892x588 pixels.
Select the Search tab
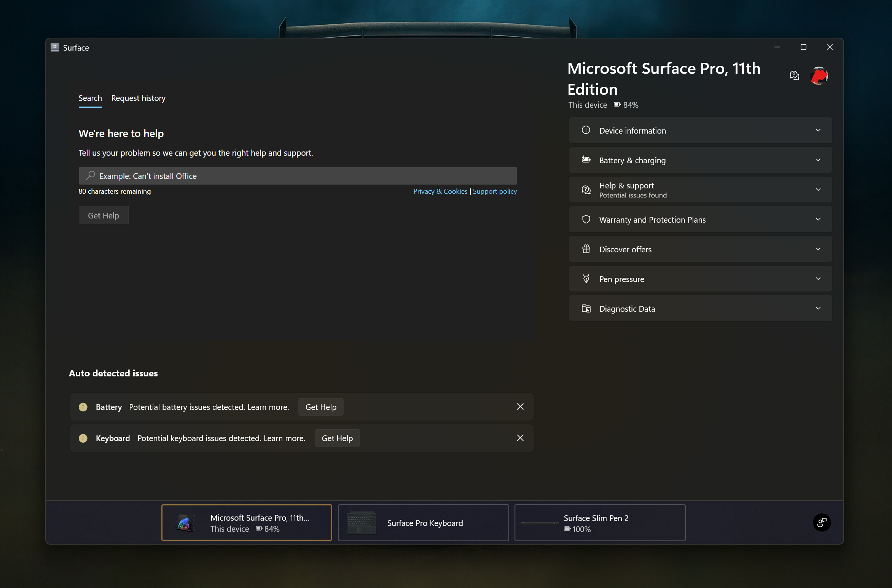[x=90, y=98]
